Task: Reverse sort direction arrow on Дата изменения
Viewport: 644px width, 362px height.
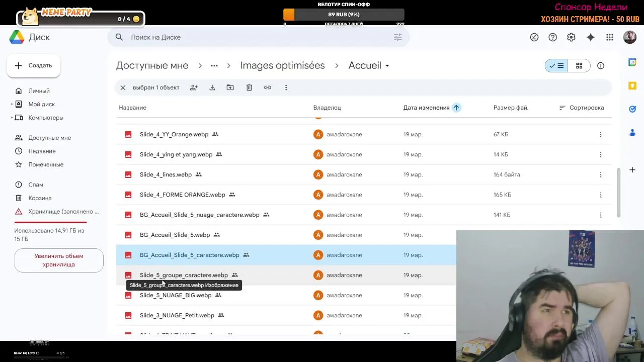Action: click(x=456, y=108)
